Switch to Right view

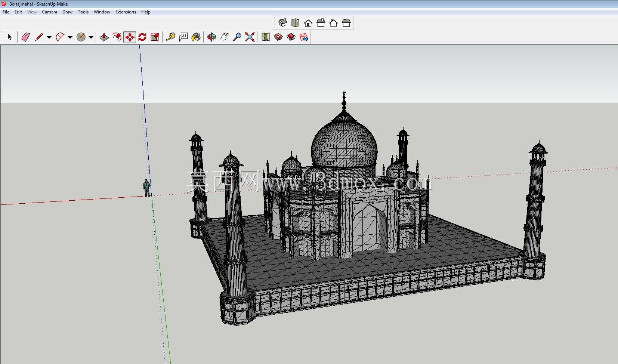click(321, 23)
